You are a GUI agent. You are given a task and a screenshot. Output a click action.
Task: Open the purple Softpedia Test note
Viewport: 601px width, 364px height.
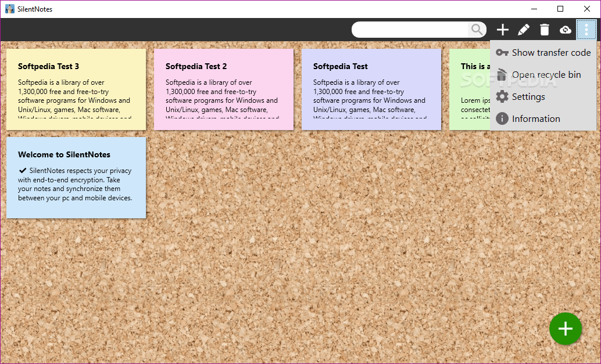click(x=371, y=89)
